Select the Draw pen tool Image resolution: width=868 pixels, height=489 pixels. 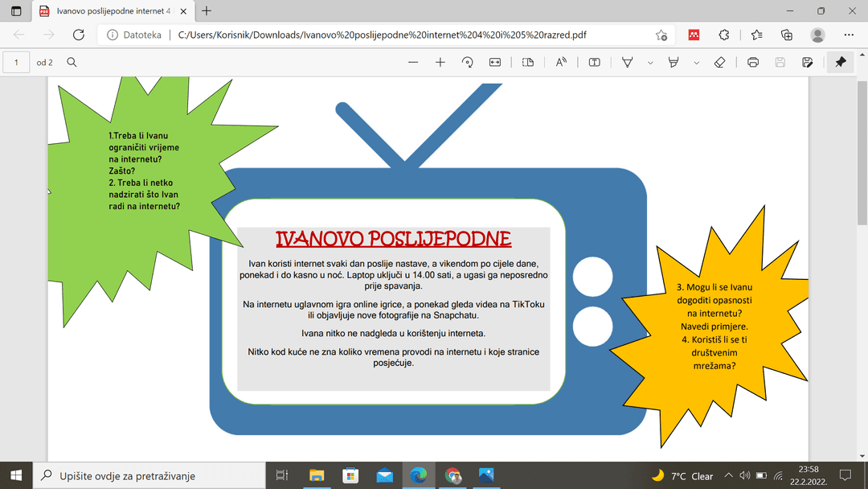point(628,63)
